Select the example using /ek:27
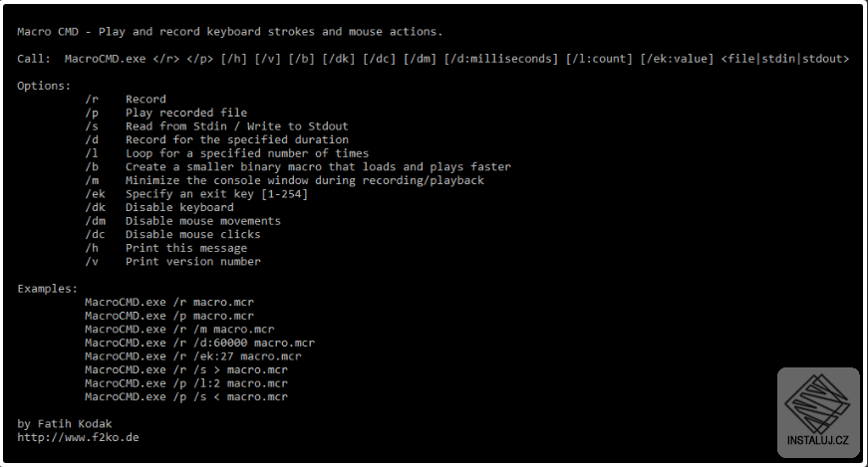Image resolution: width=868 pixels, height=467 pixels. click(193, 356)
